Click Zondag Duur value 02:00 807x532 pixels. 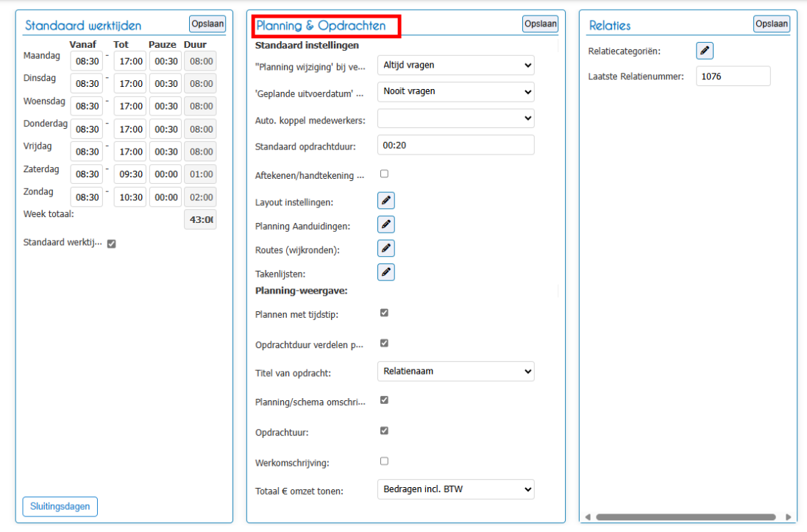click(x=200, y=197)
